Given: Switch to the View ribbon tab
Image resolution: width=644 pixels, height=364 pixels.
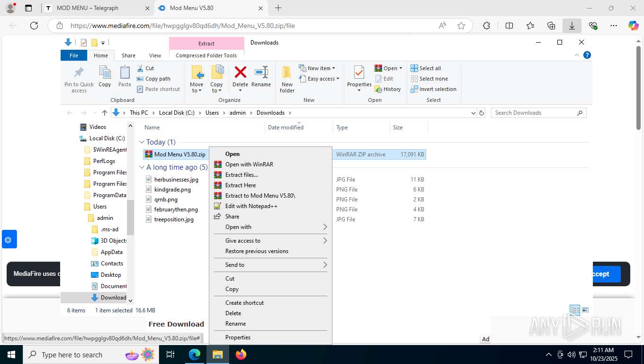Looking at the screenshot, I should pos(155,55).
